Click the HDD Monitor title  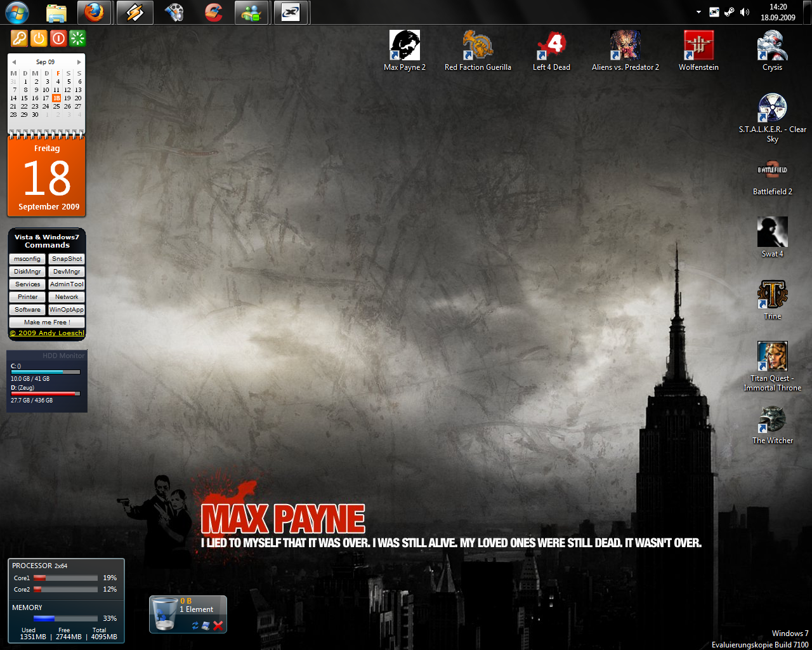63,355
